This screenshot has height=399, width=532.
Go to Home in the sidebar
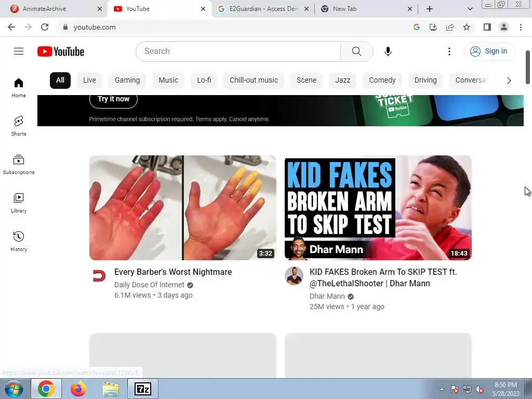pyautogui.click(x=19, y=88)
